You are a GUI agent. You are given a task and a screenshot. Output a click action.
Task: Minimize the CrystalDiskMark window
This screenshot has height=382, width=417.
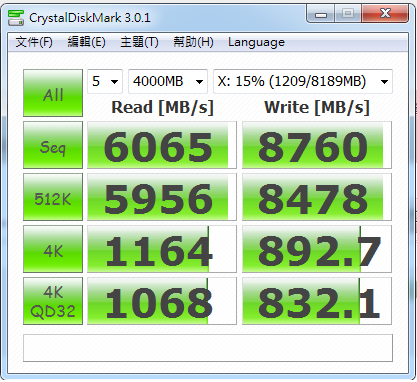coord(321,14)
